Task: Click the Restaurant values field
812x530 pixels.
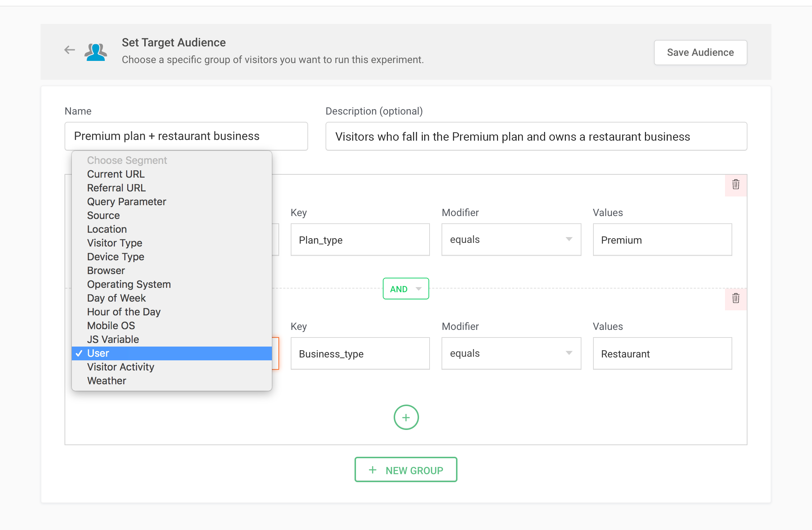Action: pyautogui.click(x=662, y=353)
